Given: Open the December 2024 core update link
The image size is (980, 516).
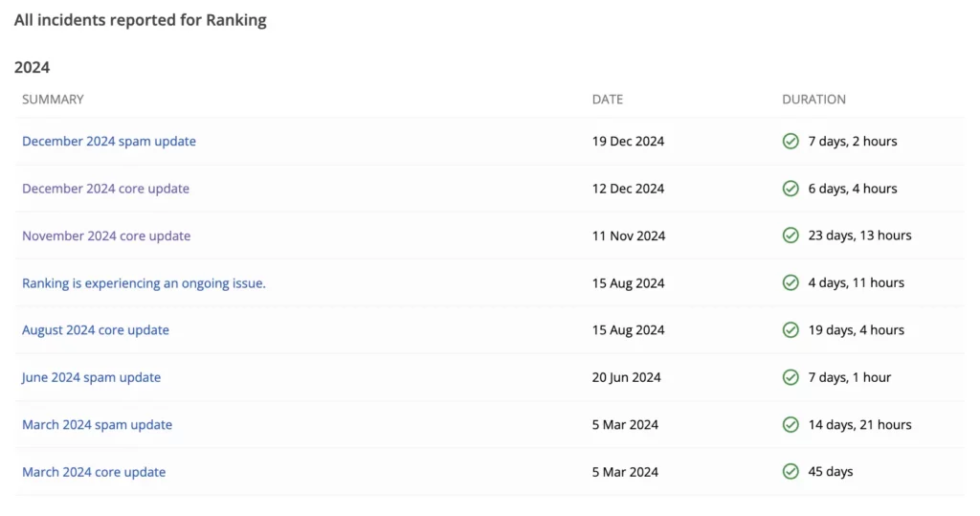Looking at the screenshot, I should pos(105,189).
